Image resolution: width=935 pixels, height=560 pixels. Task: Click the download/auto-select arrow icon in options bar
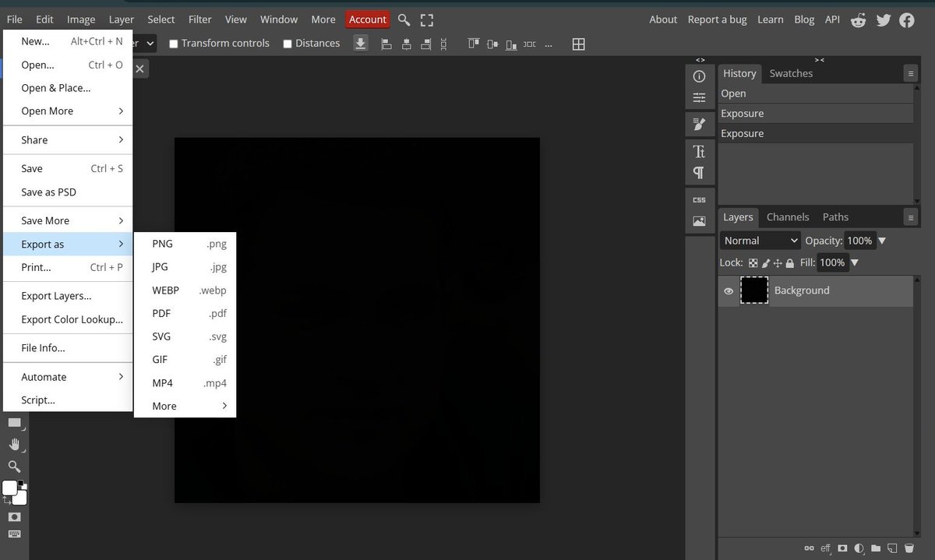click(361, 44)
